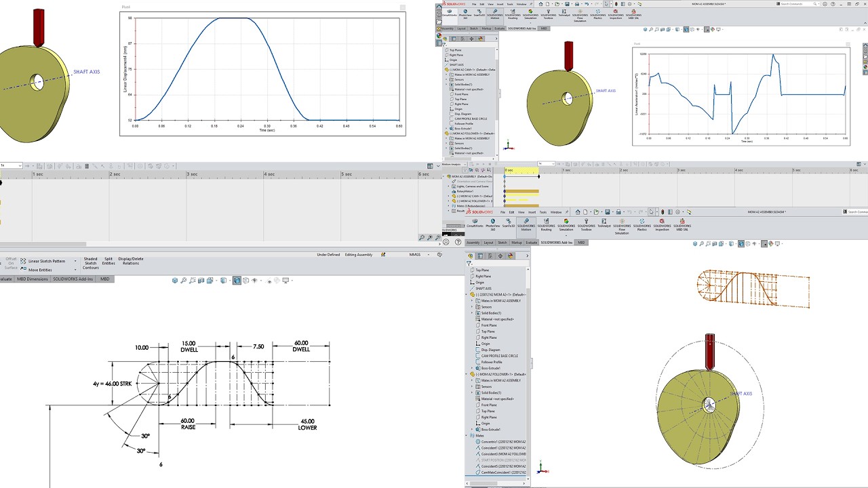This screenshot has width=868, height=488.
Task: Select Origin in top-right feature tree
Action: (453, 60)
